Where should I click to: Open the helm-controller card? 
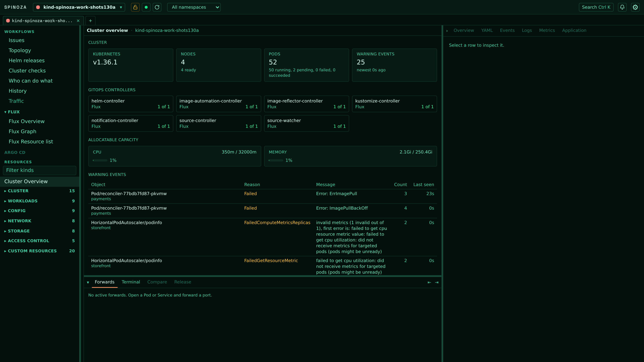pos(130,104)
